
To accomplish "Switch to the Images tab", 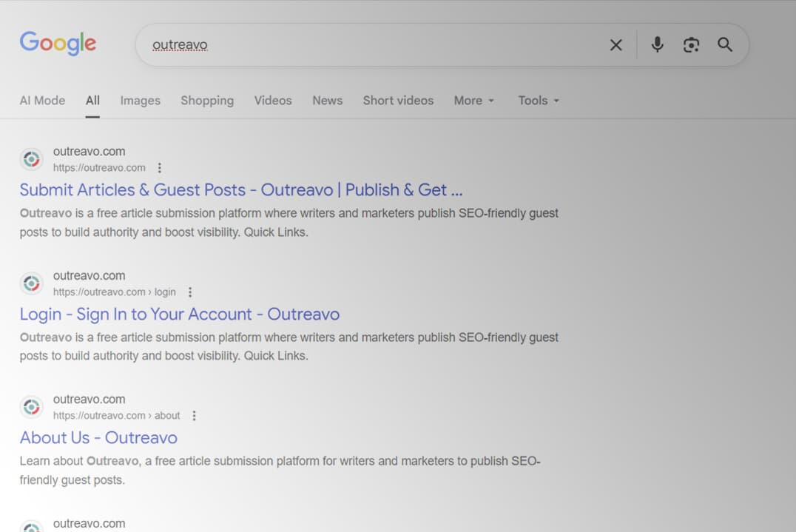I will (140, 101).
